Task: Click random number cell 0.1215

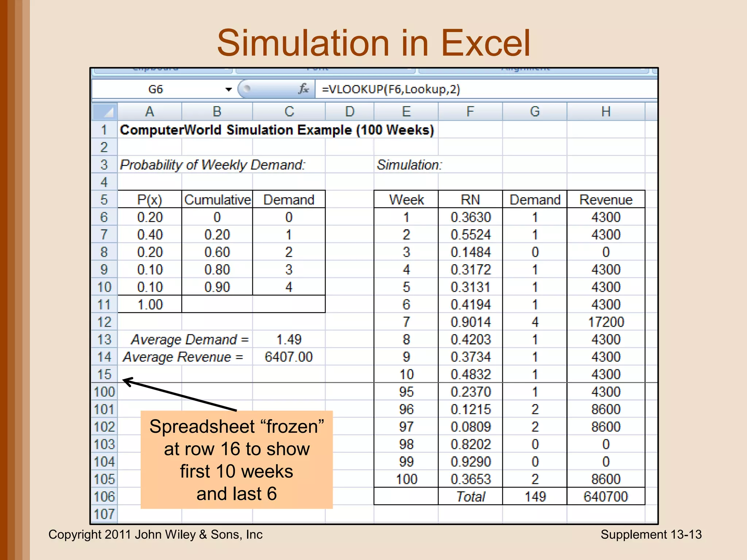Action: 471,409
